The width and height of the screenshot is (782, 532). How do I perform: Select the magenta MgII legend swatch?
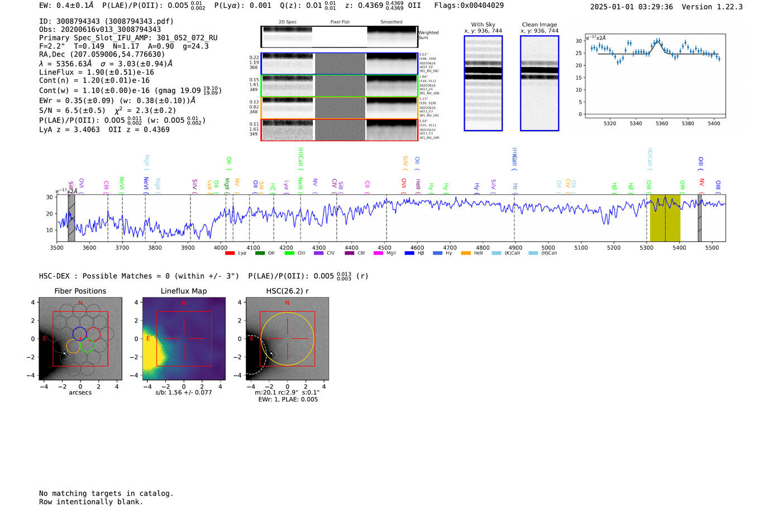click(x=379, y=253)
